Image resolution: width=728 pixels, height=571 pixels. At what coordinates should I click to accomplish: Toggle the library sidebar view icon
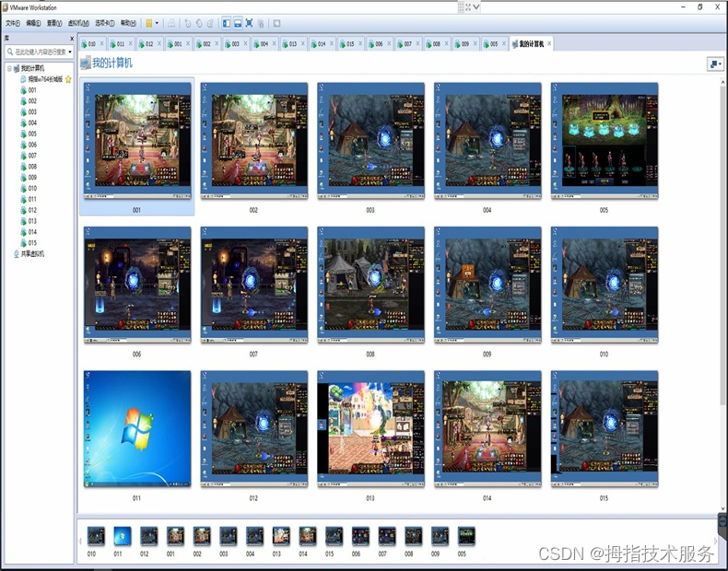(x=226, y=23)
